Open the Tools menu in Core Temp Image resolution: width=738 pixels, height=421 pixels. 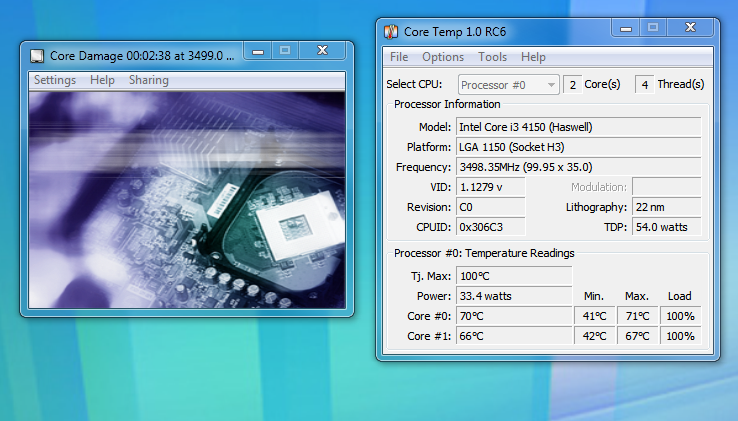[492, 57]
